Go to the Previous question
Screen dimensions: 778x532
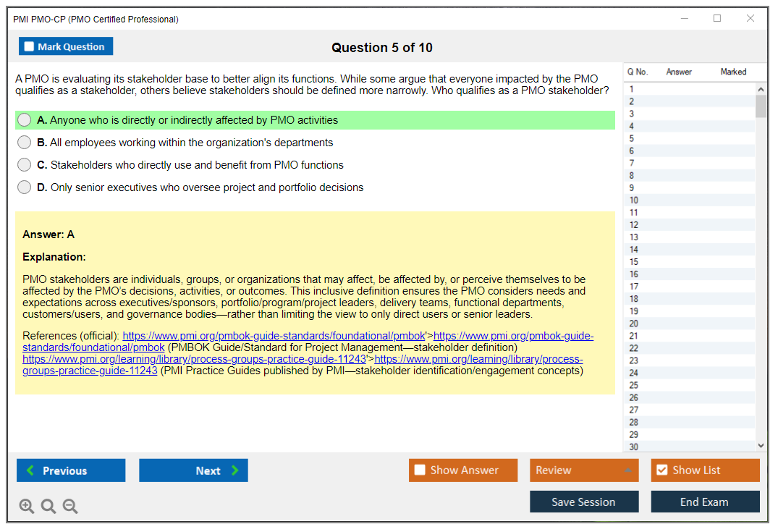tap(70, 470)
